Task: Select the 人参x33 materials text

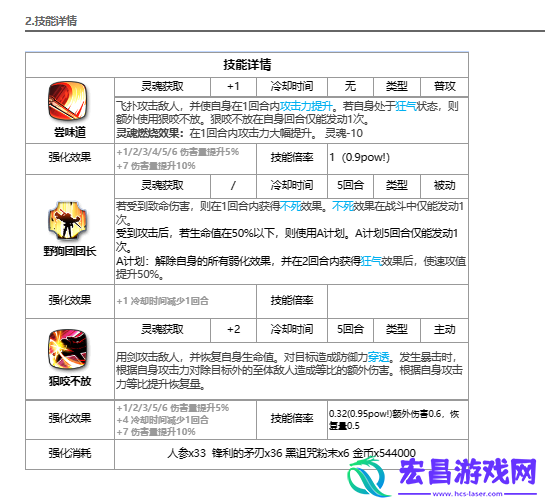Action: tap(186, 453)
